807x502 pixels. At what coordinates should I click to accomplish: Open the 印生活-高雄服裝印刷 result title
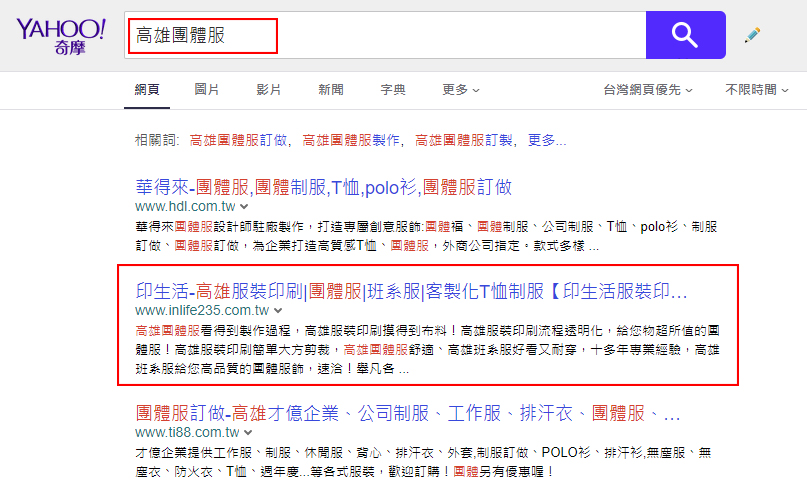coord(411,291)
